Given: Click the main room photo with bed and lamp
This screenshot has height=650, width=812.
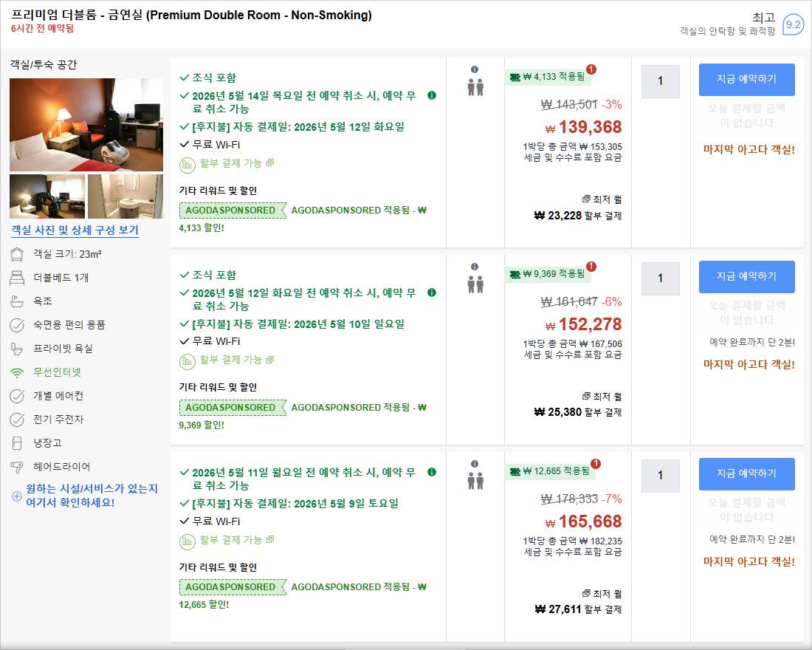Looking at the screenshot, I should [x=86, y=125].
